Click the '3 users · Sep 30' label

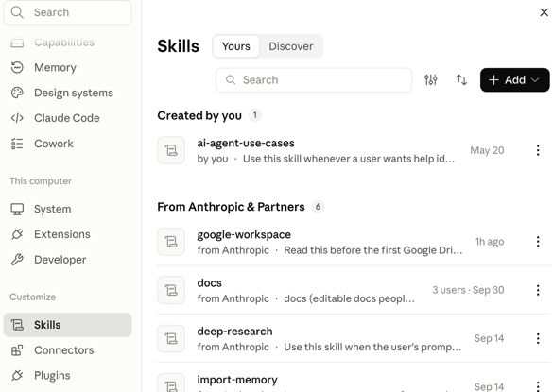pyautogui.click(x=468, y=290)
